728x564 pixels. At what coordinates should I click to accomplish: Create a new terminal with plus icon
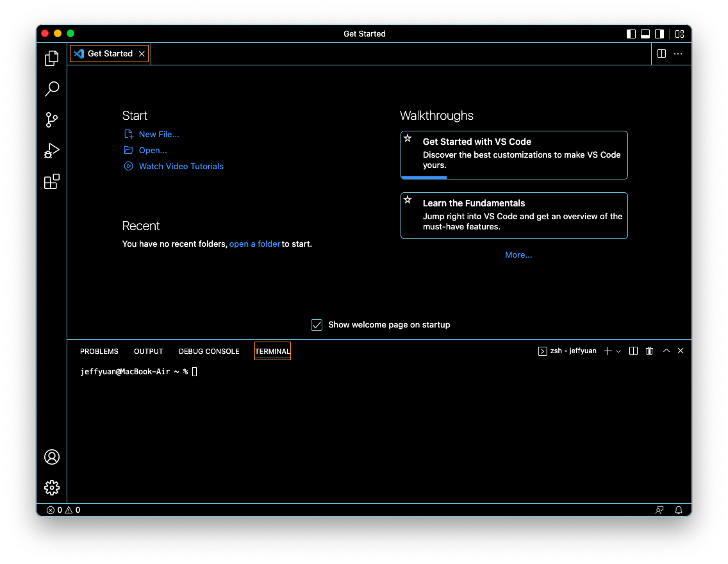point(608,351)
